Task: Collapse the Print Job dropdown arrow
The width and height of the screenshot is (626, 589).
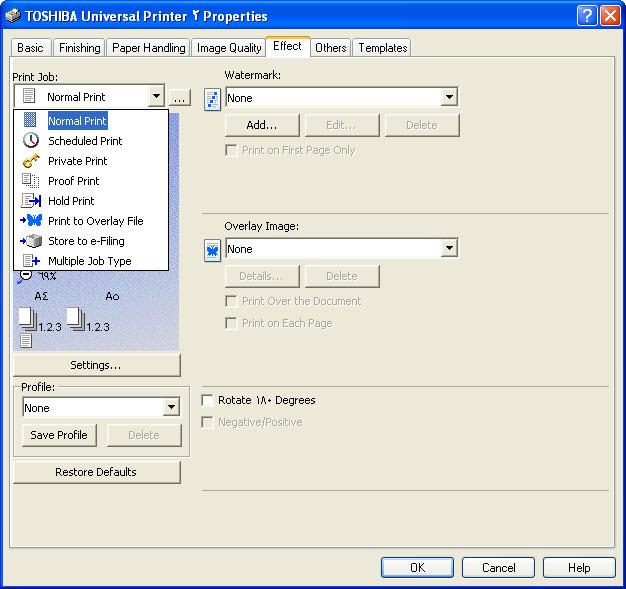Action: (x=156, y=96)
